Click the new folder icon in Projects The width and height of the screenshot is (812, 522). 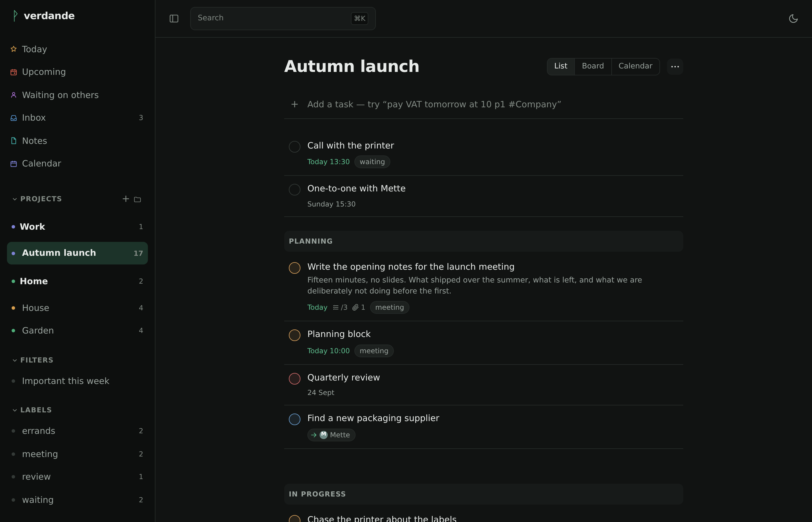(x=137, y=199)
